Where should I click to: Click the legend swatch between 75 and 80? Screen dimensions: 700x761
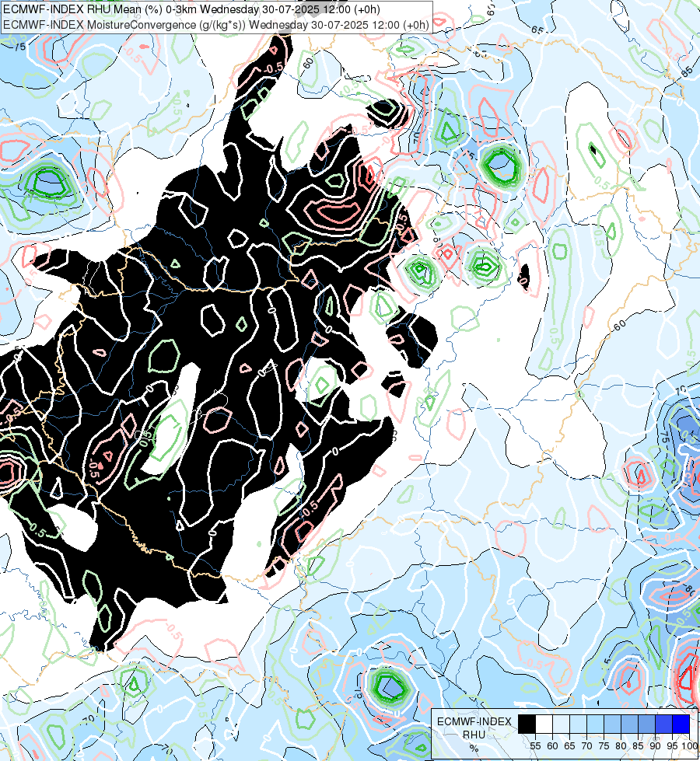click(x=613, y=724)
